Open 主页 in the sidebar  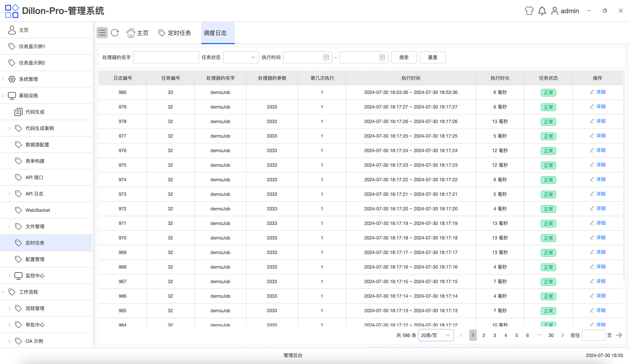[x=47, y=30]
